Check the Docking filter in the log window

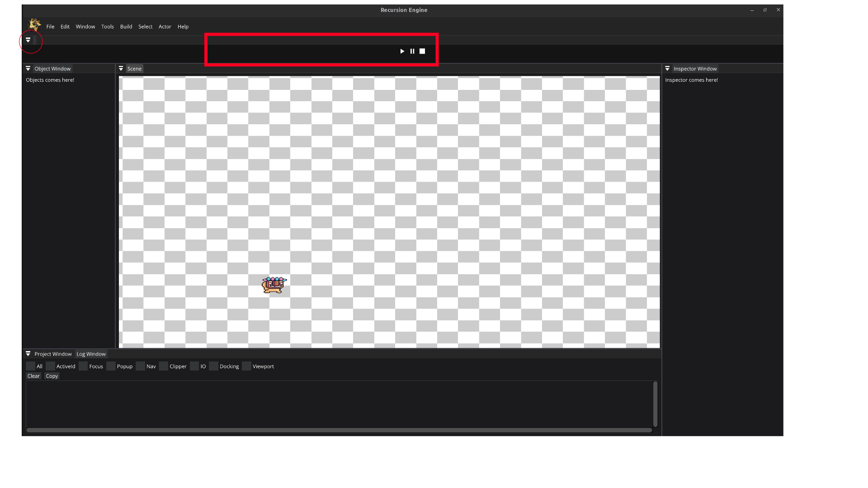point(213,366)
